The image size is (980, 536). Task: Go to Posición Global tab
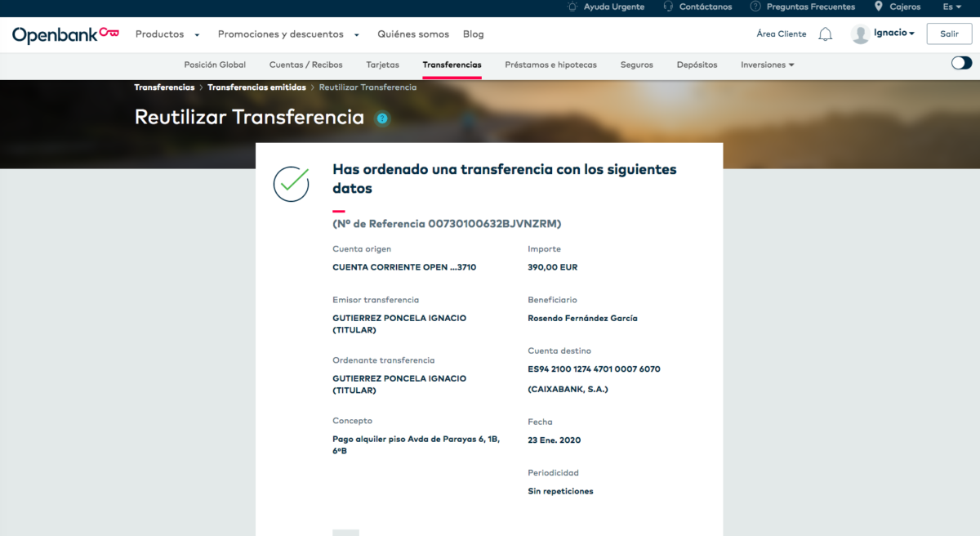(x=215, y=65)
